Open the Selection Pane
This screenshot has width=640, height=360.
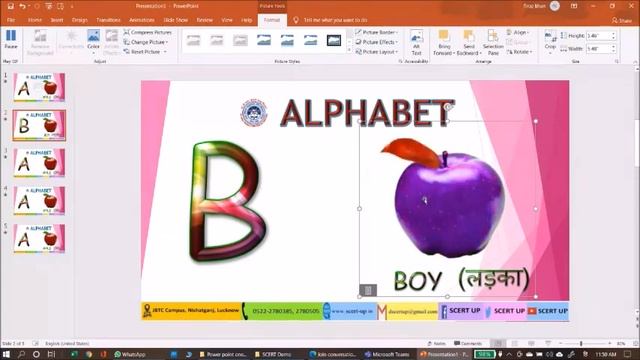point(493,42)
